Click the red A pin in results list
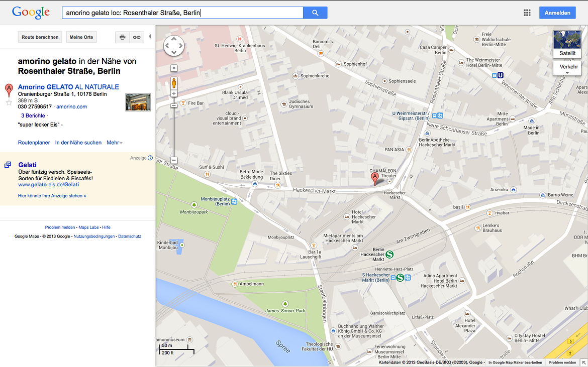The width and height of the screenshot is (588, 367). (9, 90)
